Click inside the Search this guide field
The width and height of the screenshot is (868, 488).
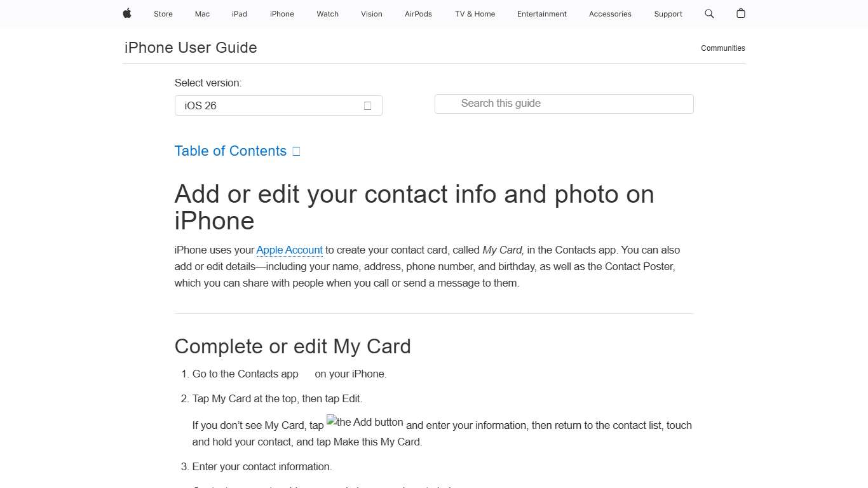point(564,104)
